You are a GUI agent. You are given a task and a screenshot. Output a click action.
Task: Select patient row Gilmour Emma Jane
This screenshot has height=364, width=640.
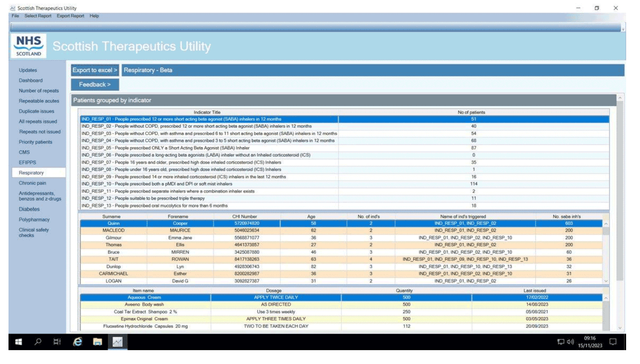point(341,237)
